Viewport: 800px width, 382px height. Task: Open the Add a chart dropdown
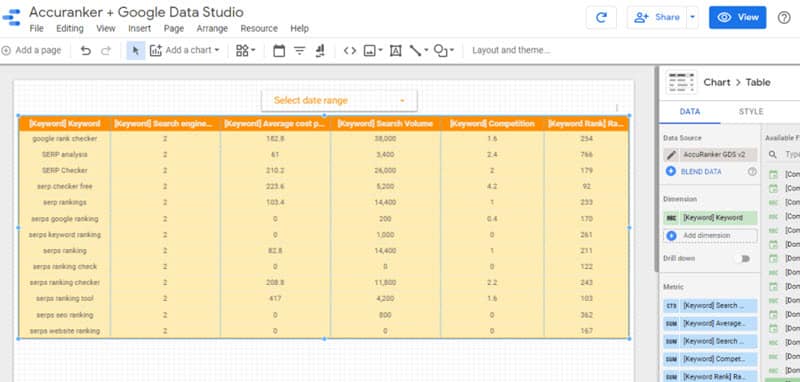pyautogui.click(x=185, y=50)
